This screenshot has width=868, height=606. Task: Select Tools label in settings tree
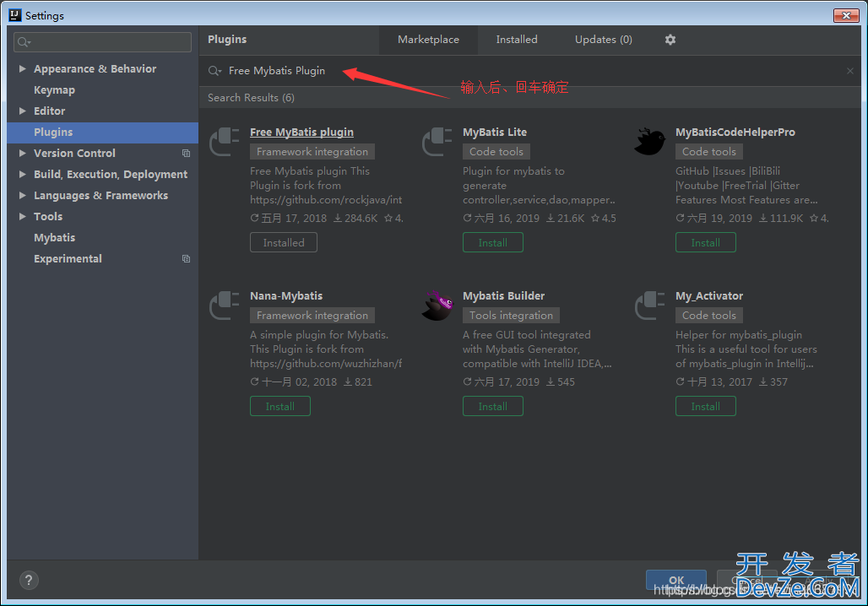tap(48, 216)
